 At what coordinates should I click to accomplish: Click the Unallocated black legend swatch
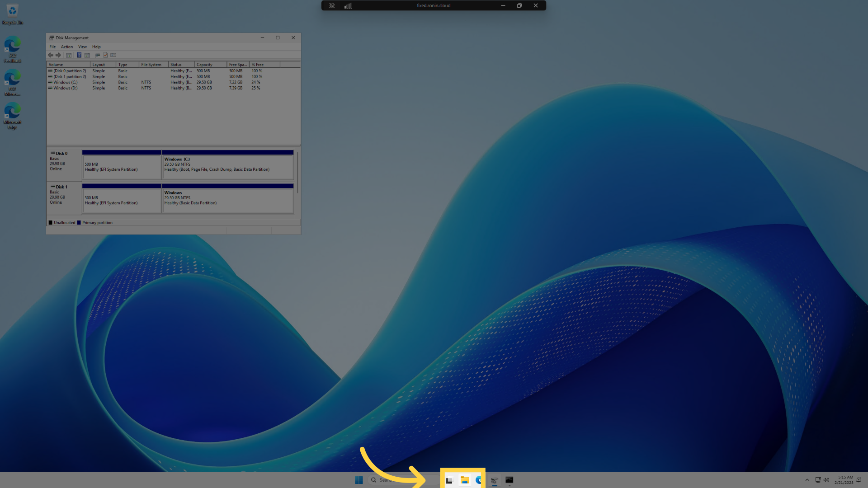51,223
